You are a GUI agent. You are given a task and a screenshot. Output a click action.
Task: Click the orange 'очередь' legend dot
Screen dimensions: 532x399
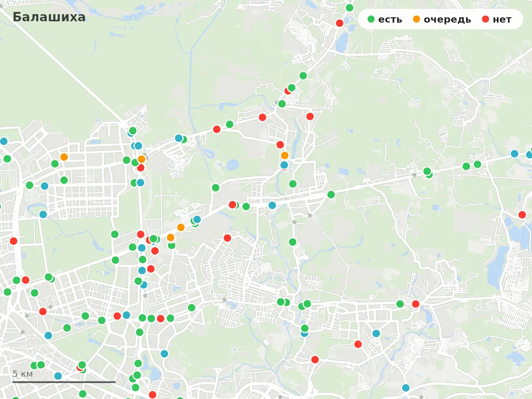pyautogui.click(x=416, y=19)
